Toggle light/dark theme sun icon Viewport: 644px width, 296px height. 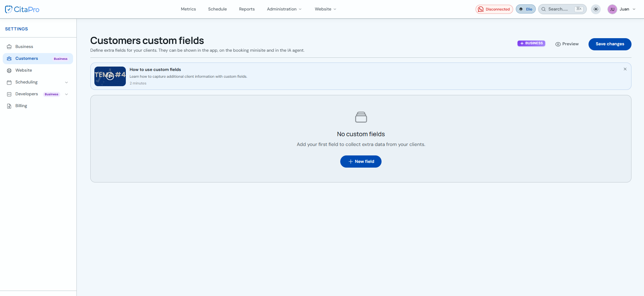[x=596, y=9]
